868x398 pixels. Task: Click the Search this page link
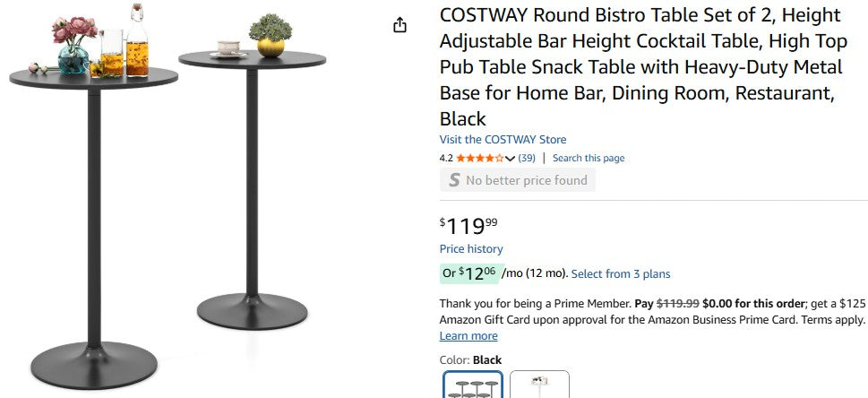click(x=589, y=159)
